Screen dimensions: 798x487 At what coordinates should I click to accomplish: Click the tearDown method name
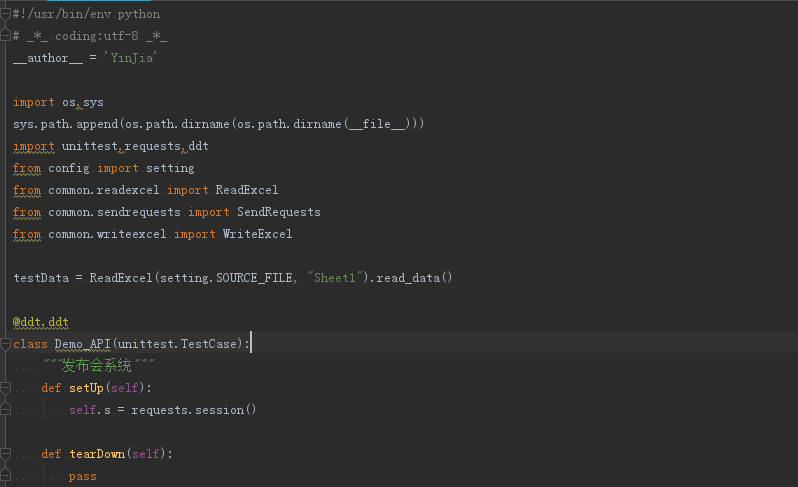97,454
